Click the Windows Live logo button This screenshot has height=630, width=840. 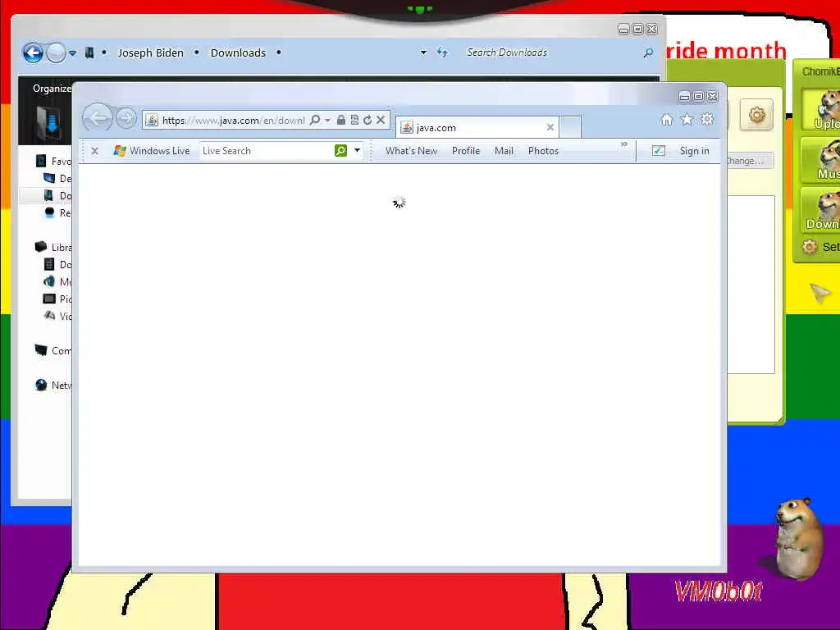click(x=152, y=151)
